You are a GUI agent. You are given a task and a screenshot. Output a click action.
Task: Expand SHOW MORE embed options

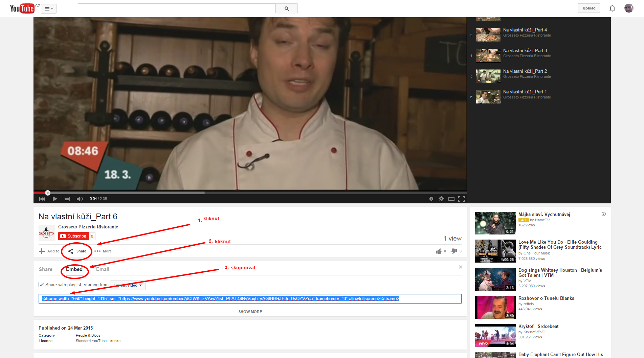click(250, 312)
